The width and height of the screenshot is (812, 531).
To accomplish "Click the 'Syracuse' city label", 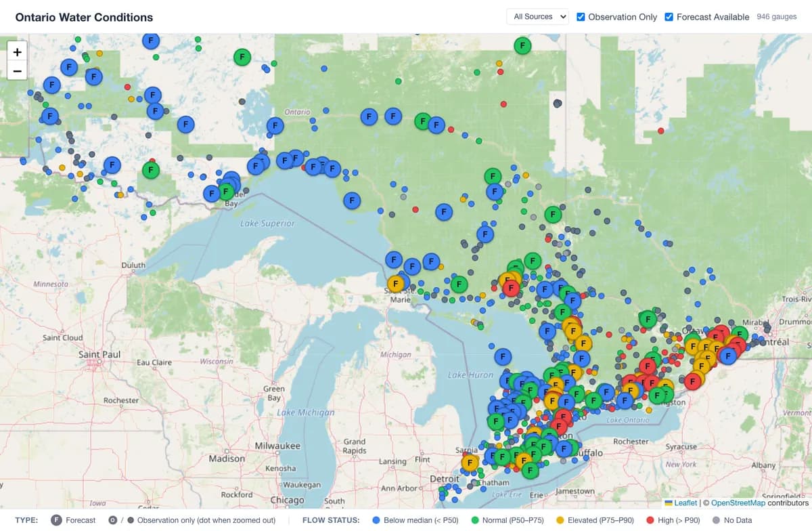I will click(x=681, y=447).
